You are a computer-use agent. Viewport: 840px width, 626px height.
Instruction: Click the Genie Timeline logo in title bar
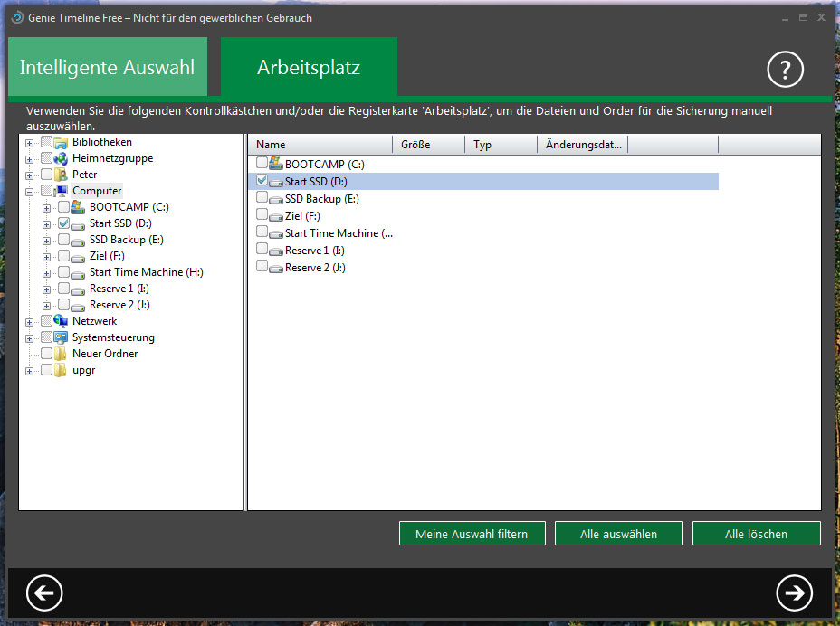coord(18,18)
